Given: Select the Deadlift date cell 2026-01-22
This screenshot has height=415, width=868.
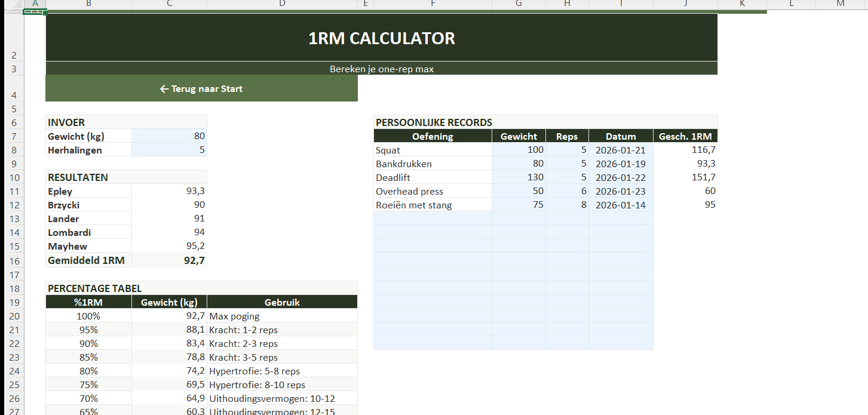Looking at the screenshot, I should [x=621, y=177].
